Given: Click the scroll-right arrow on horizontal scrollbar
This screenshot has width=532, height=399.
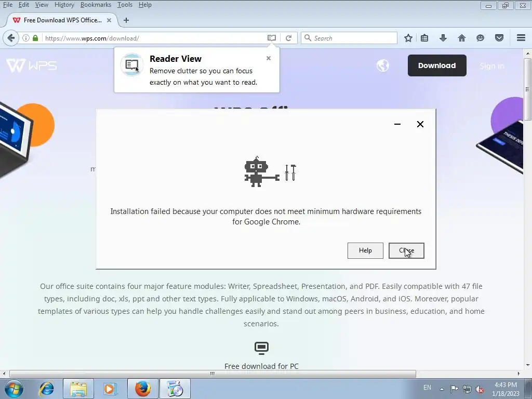Looking at the screenshot, I should click(x=518, y=374).
